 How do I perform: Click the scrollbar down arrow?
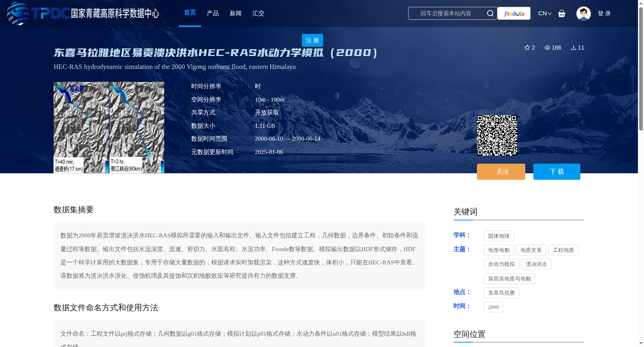pos(641,343)
